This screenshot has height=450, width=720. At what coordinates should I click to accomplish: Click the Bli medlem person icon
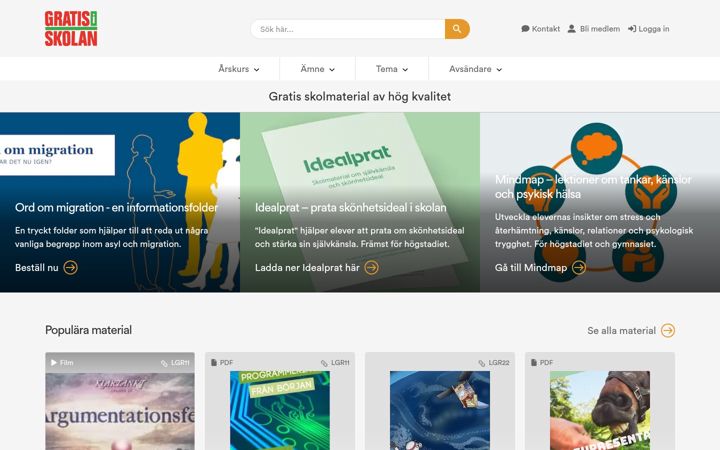coord(571,28)
